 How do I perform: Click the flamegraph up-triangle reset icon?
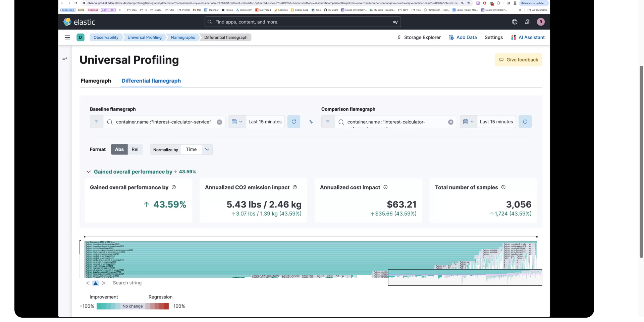tap(96, 283)
